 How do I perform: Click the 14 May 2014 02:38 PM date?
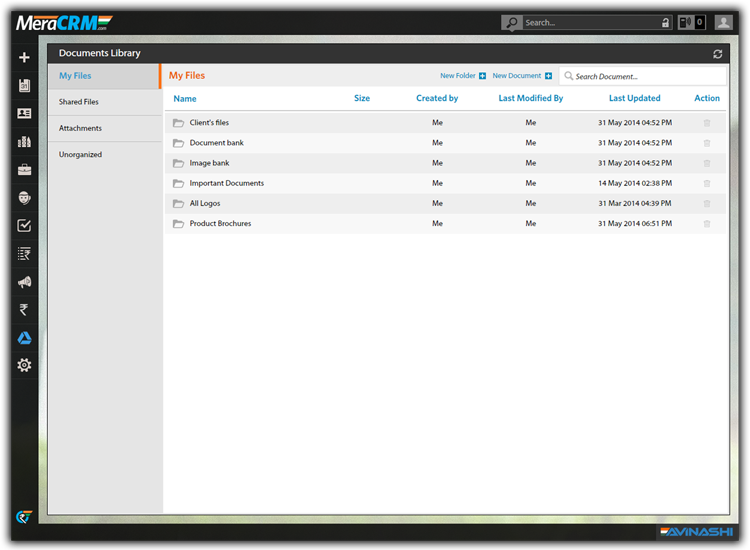click(x=635, y=183)
